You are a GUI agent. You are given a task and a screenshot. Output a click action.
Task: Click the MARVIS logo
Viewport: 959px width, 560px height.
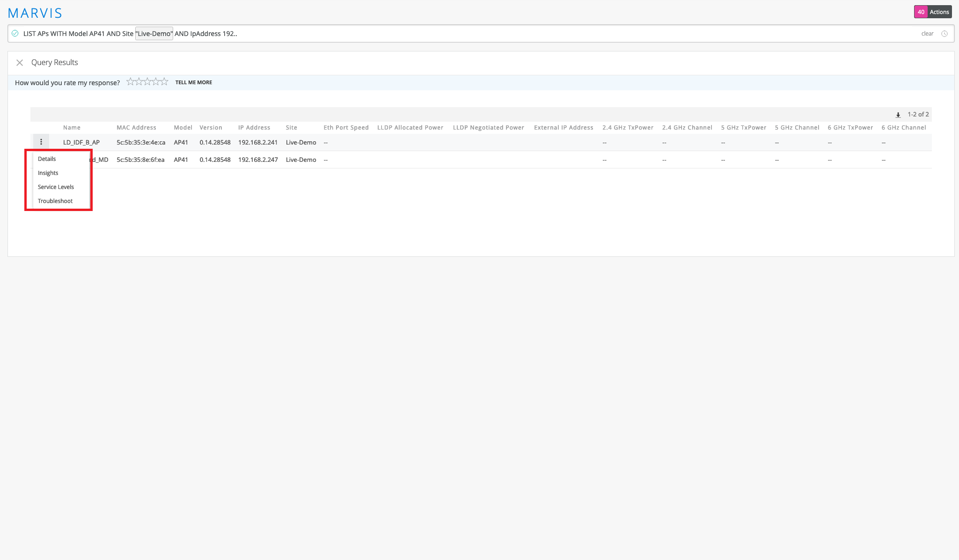point(35,13)
